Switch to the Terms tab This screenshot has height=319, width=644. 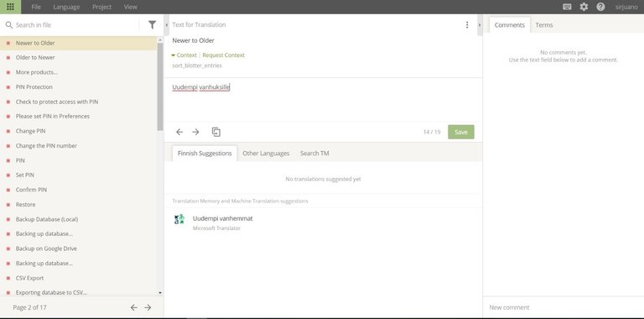544,25
